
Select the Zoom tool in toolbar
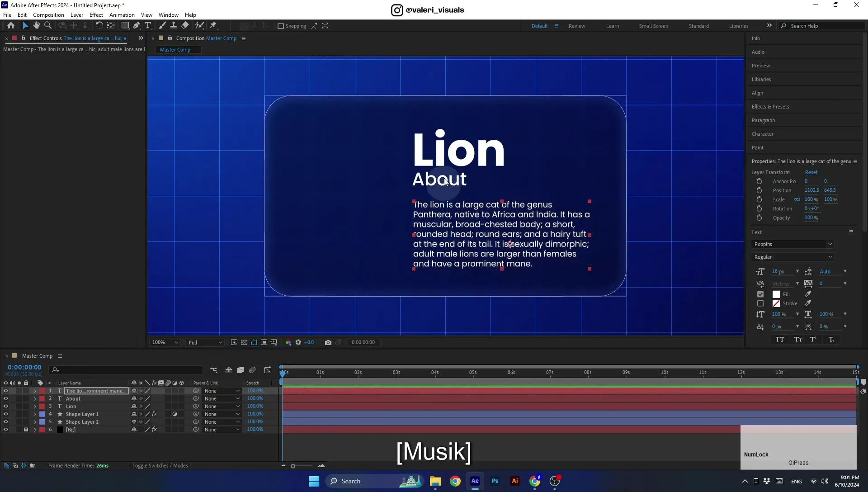coord(48,26)
